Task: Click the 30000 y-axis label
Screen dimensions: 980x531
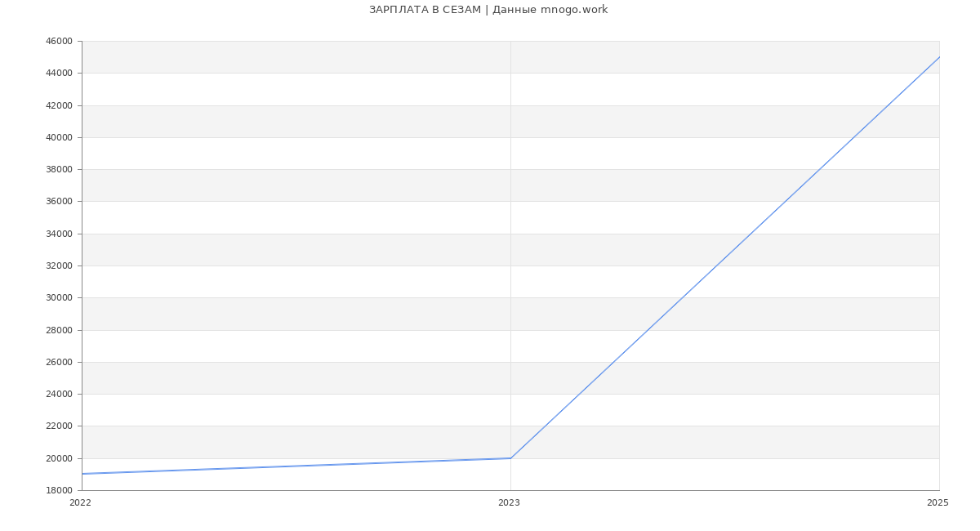Action: click(59, 298)
